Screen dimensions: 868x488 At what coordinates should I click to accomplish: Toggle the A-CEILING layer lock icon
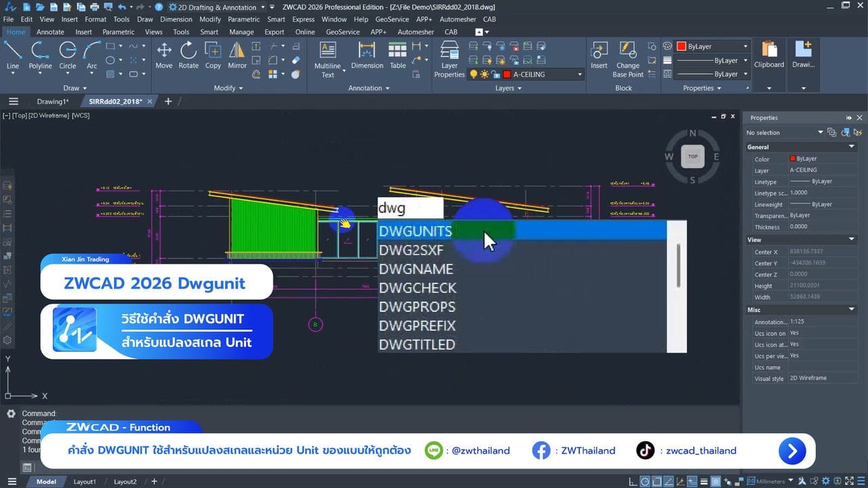tap(496, 75)
